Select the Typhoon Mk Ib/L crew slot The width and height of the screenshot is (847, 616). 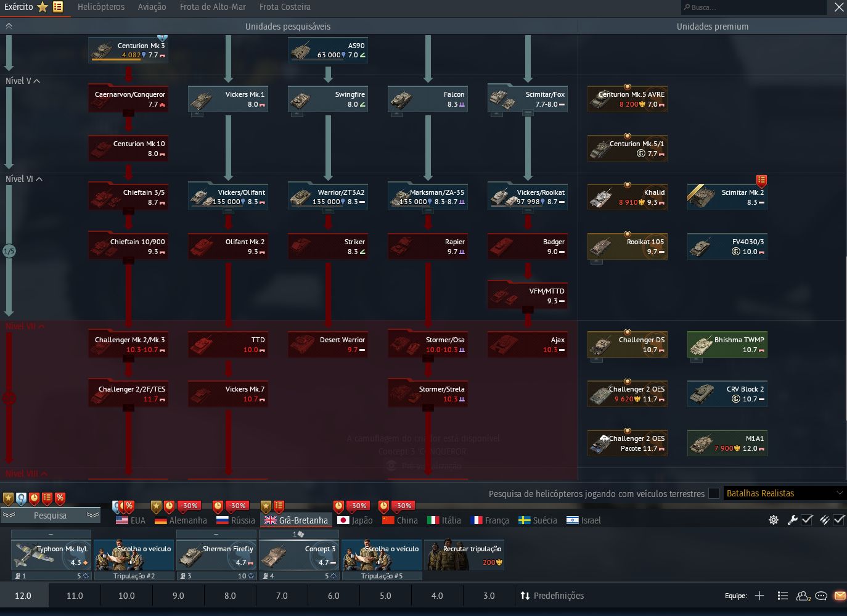[51, 555]
